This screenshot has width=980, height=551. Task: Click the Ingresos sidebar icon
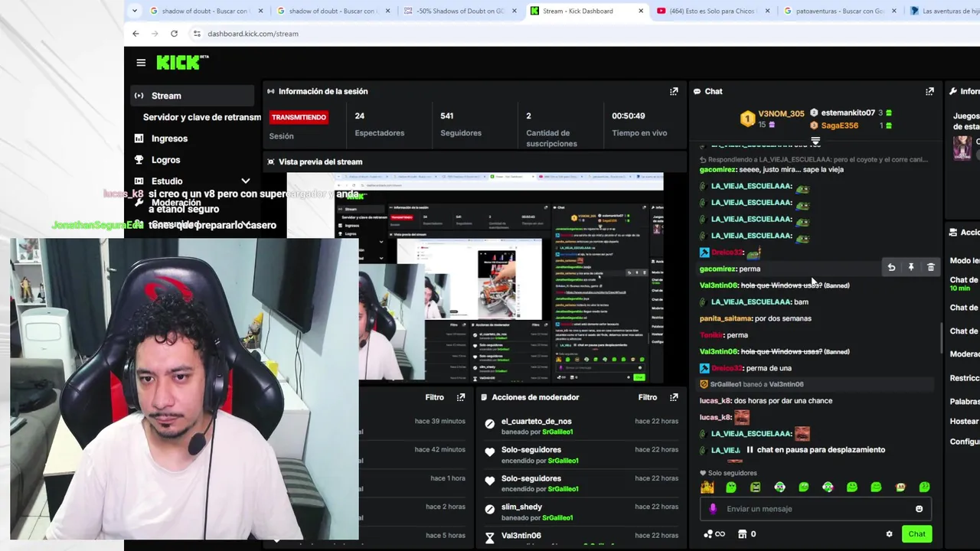(139, 139)
